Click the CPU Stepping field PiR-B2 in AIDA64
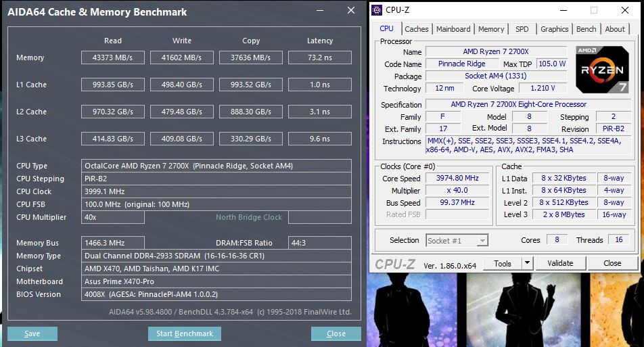 click(x=216, y=179)
